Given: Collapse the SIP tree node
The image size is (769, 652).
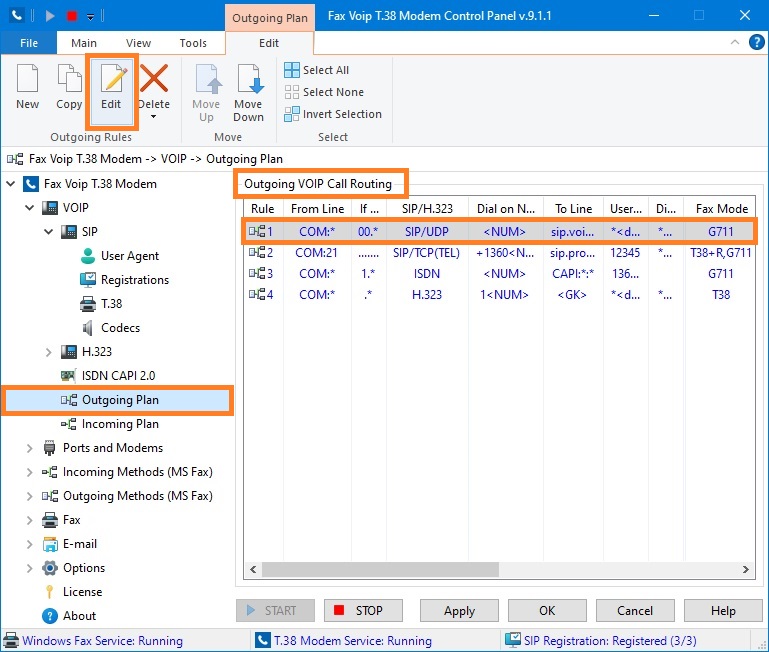Looking at the screenshot, I should pyautogui.click(x=49, y=232).
